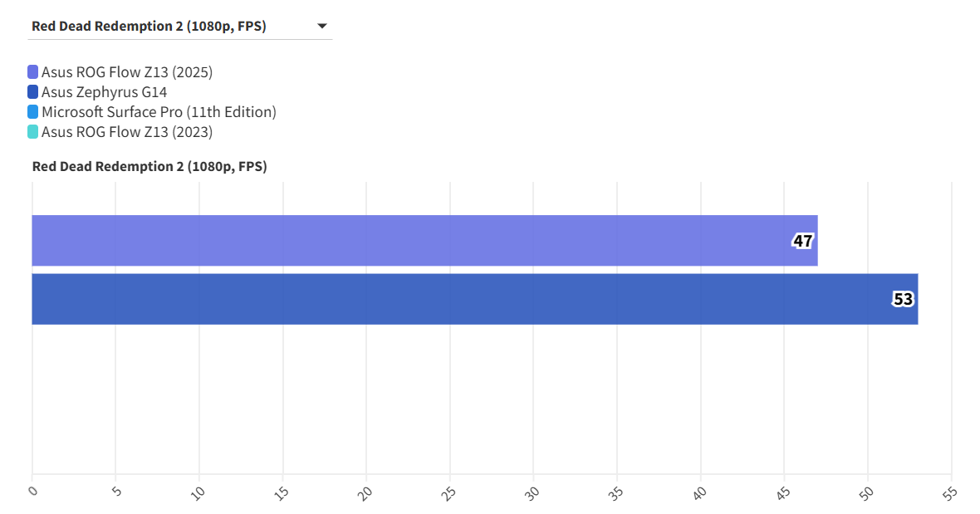Click the Asus Zephyrus G14 legend swatch
The width and height of the screenshot is (980, 514).
[x=33, y=92]
